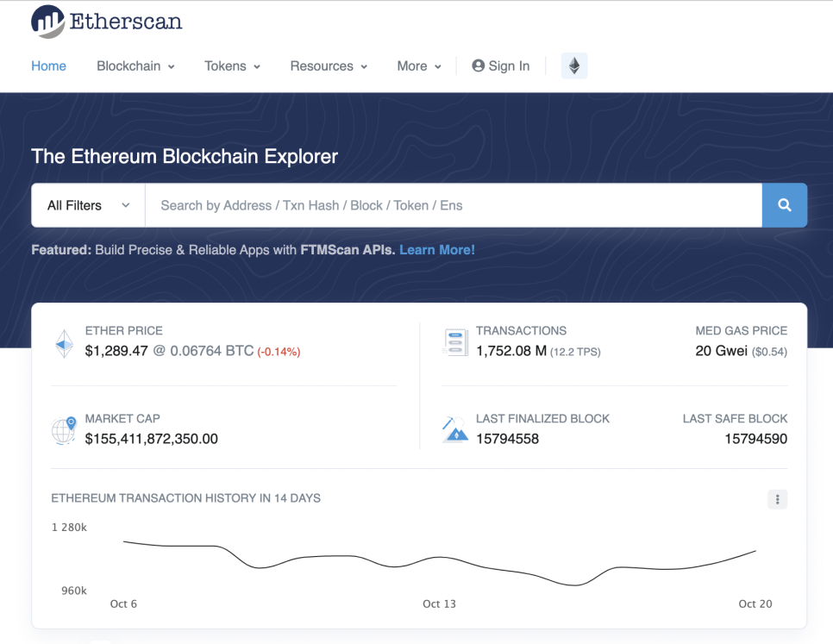
Task: Click the 12.2 TPS figure
Action: pyautogui.click(x=575, y=352)
